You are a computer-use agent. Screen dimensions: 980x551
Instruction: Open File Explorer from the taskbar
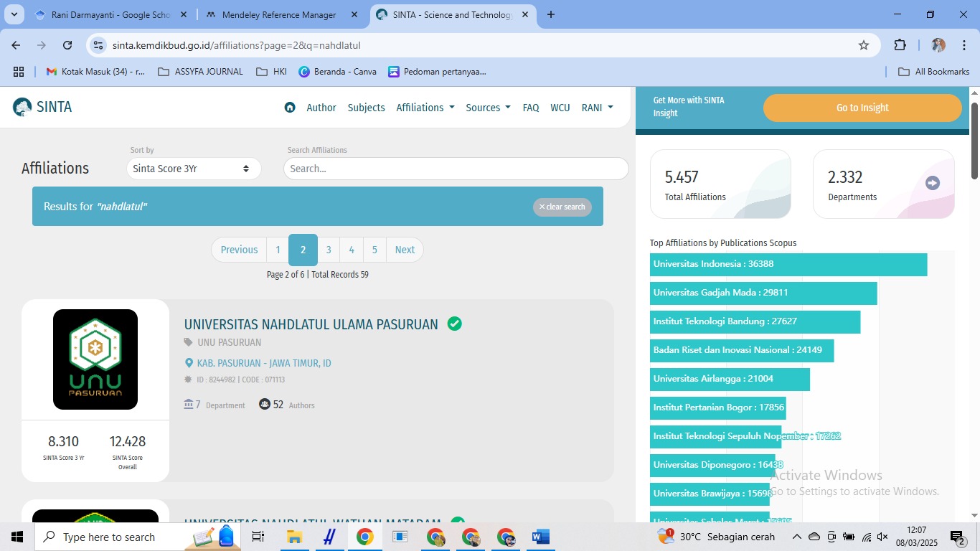pyautogui.click(x=294, y=537)
